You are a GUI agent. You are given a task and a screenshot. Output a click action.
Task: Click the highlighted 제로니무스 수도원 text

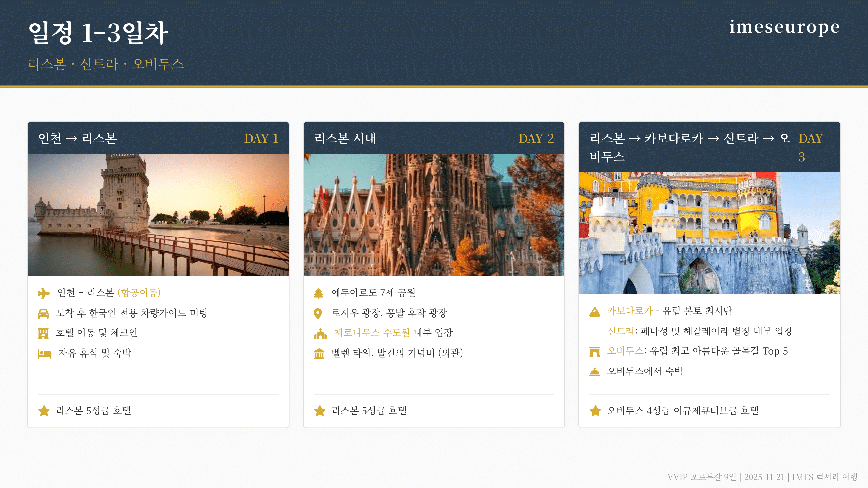[372, 333]
